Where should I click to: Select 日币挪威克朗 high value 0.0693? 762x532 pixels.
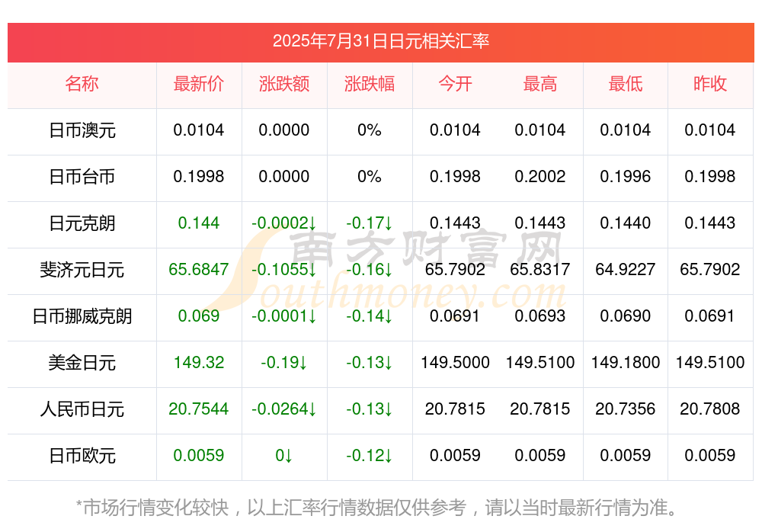point(540,316)
